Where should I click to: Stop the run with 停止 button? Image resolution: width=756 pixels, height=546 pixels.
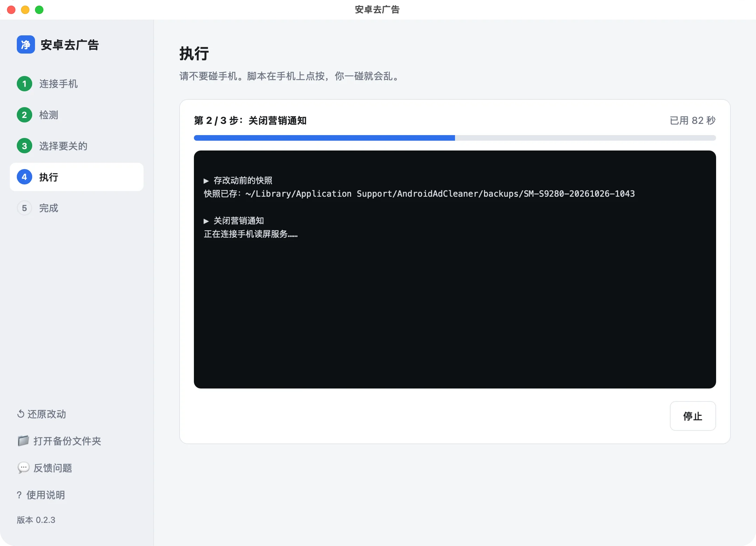click(693, 416)
